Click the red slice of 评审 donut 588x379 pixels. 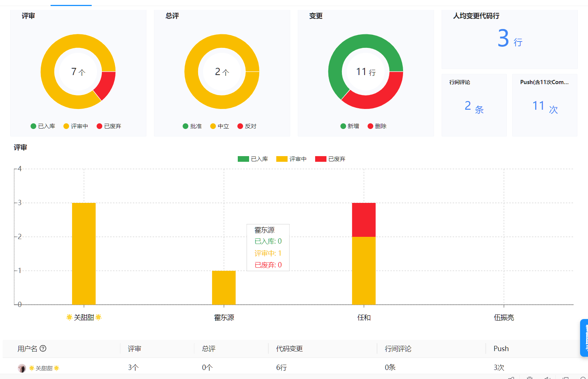[x=106, y=84]
